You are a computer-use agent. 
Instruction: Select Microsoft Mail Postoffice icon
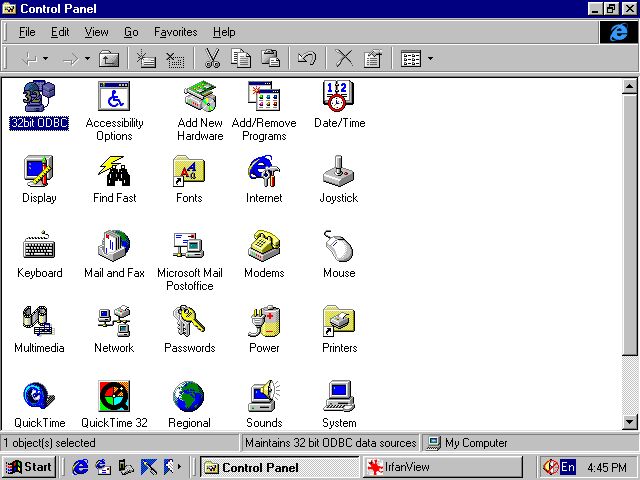pyautogui.click(x=189, y=261)
